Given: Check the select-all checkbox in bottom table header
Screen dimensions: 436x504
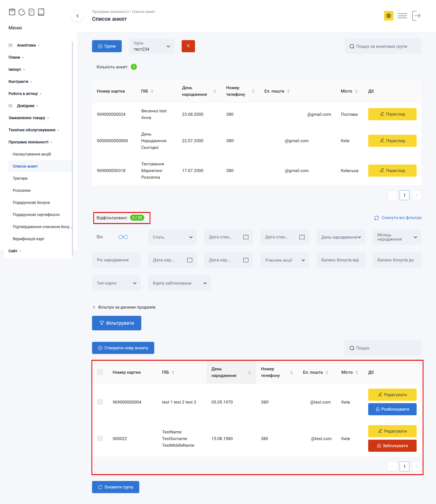Looking at the screenshot, I should coord(100,372).
